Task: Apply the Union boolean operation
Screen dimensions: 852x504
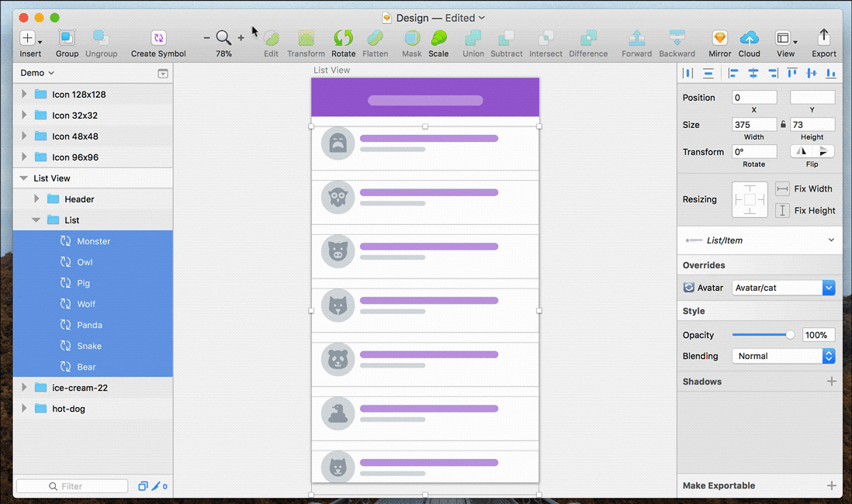Action: pos(473,38)
